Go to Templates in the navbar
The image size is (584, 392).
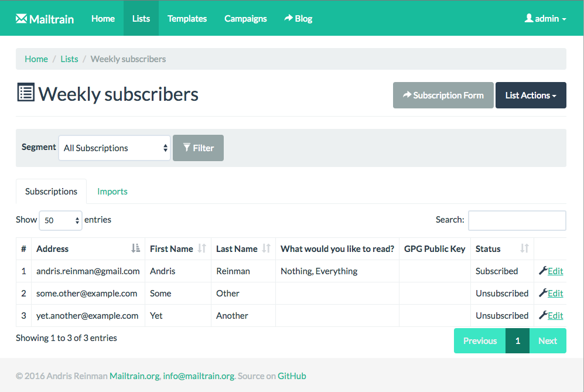(x=187, y=18)
